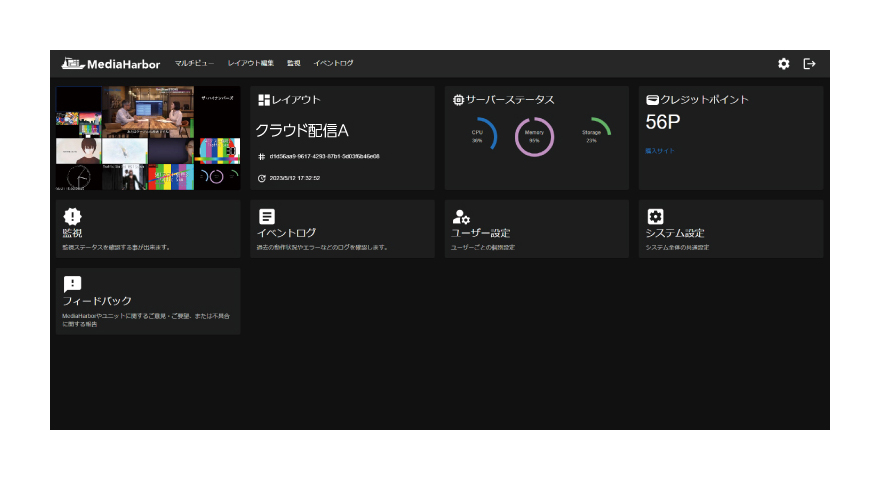
Task: Click the 監視 alert badge icon
Action: (x=72, y=216)
